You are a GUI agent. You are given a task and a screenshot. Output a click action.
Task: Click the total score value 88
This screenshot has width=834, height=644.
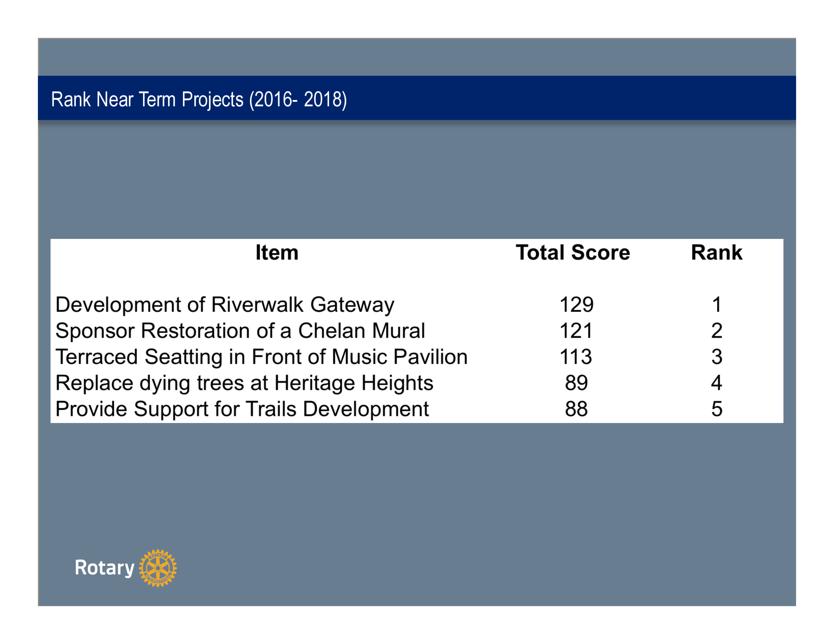[x=576, y=409]
